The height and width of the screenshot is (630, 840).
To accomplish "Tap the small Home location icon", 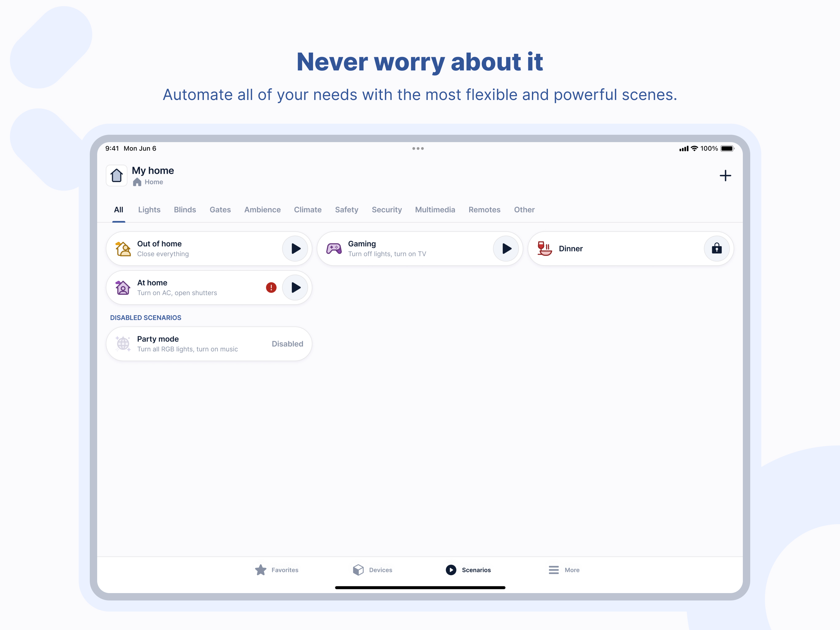I will (137, 182).
